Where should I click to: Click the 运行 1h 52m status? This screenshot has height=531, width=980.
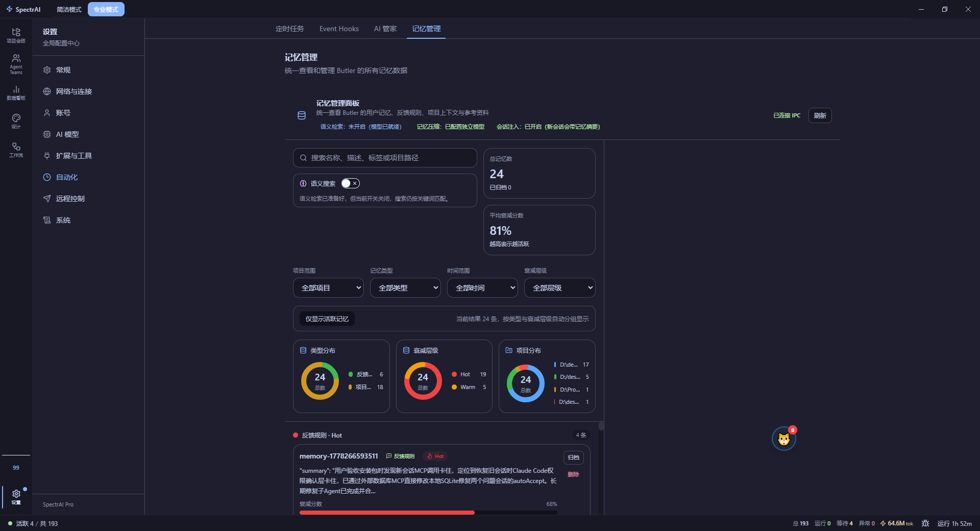pyautogui.click(x=954, y=523)
